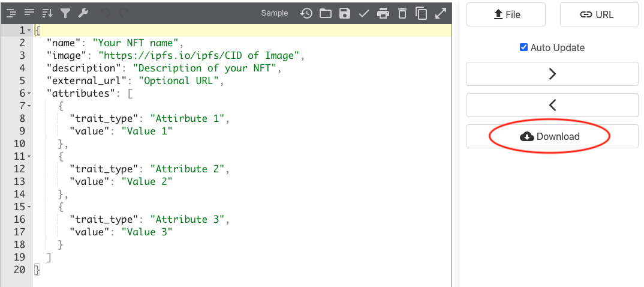Clear editor with the trash icon
The width and height of the screenshot is (644, 287).
pyautogui.click(x=402, y=13)
